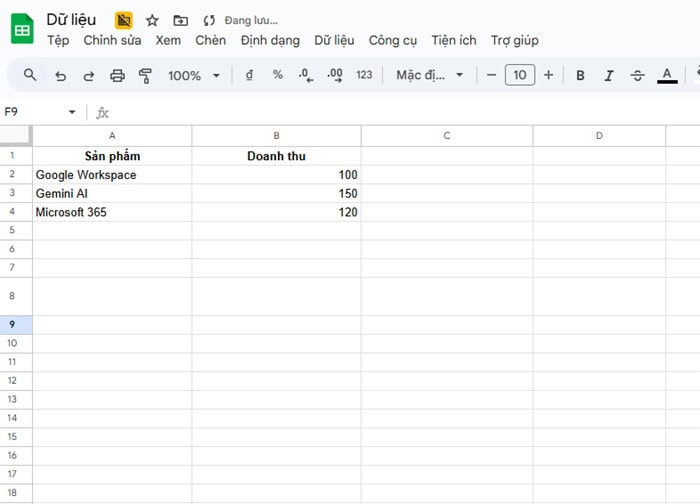Image resolution: width=700 pixels, height=504 pixels.
Task: Decrease decimal places
Action: [306, 75]
